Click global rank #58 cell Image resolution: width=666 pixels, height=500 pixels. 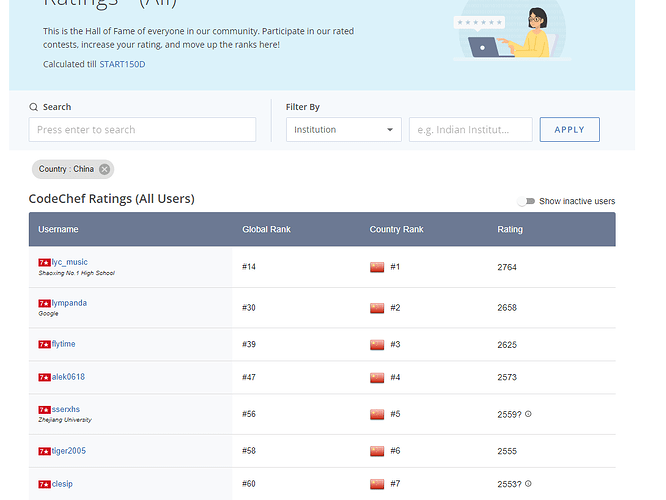(x=249, y=451)
